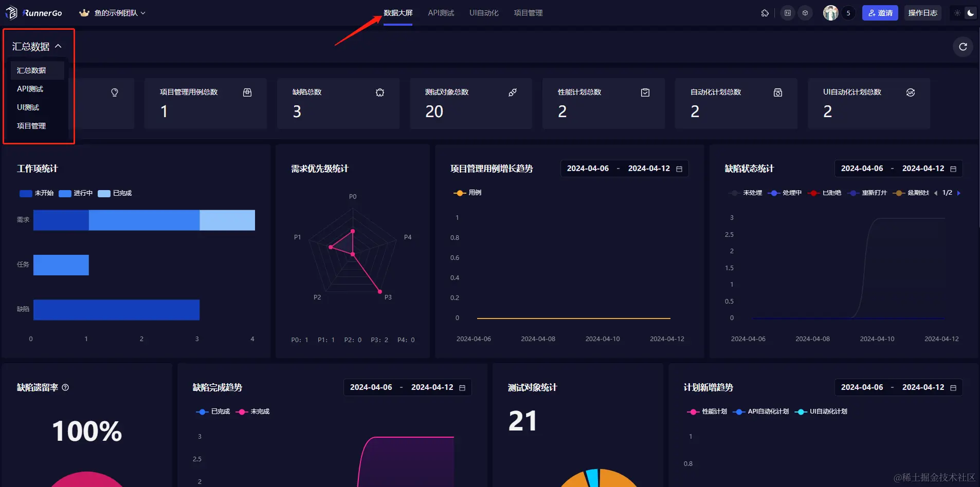The height and width of the screenshot is (487, 980).
Task: Select 项目管理 option in the dropdown list
Action: click(x=38, y=126)
